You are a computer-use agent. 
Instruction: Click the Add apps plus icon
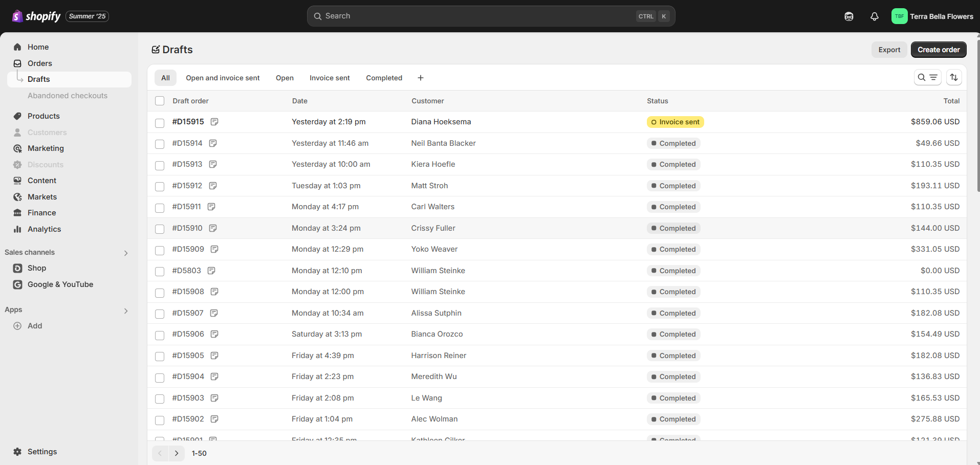pyautogui.click(x=17, y=326)
